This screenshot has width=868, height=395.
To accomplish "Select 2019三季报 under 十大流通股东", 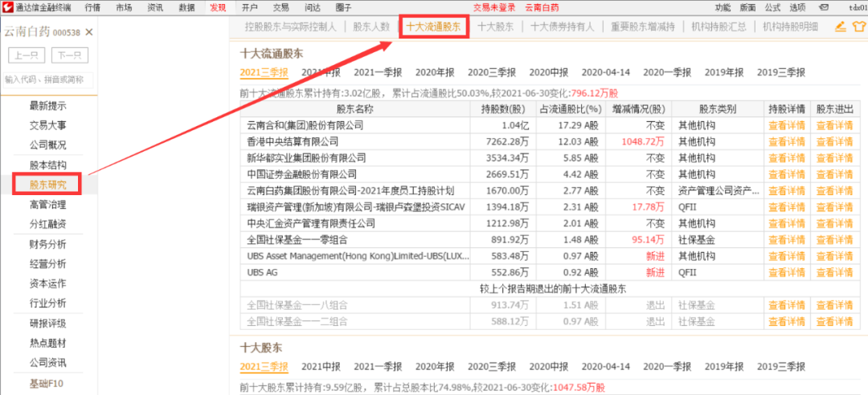I will pyautogui.click(x=781, y=72).
